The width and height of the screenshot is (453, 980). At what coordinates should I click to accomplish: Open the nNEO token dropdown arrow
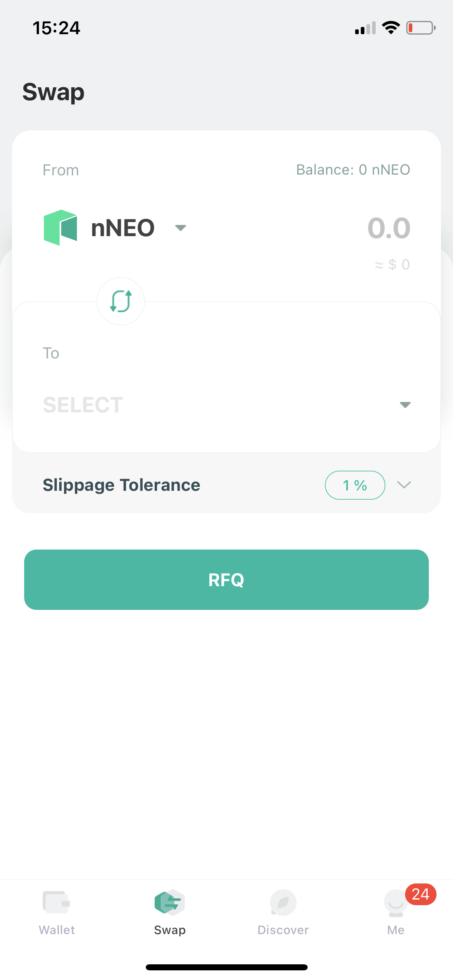tap(180, 228)
